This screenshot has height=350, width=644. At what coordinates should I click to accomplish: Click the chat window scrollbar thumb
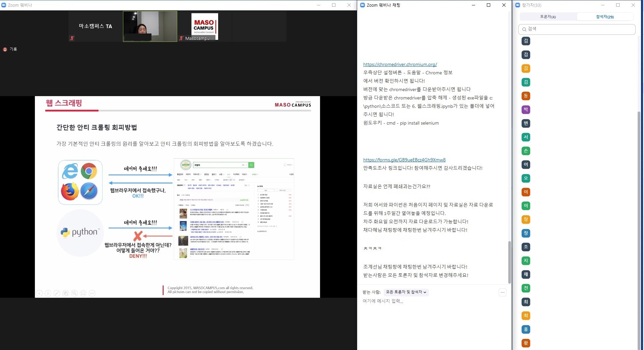pos(509,262)
